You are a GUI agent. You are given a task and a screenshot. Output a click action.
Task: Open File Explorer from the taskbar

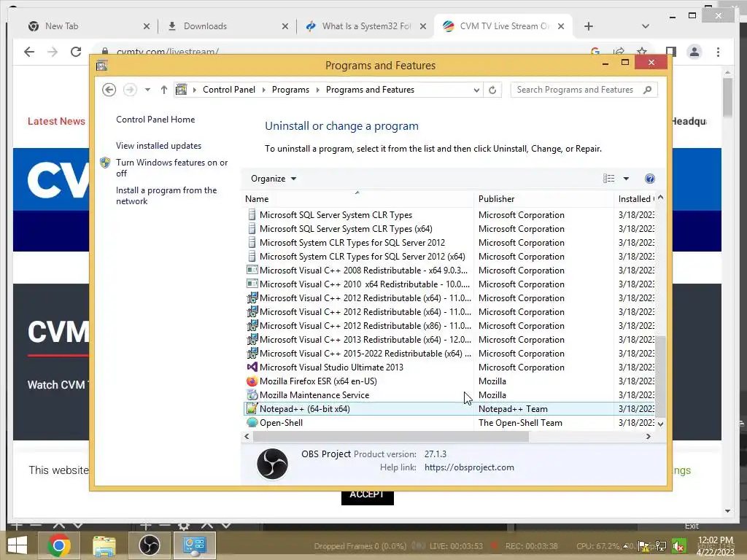[104, 545]
